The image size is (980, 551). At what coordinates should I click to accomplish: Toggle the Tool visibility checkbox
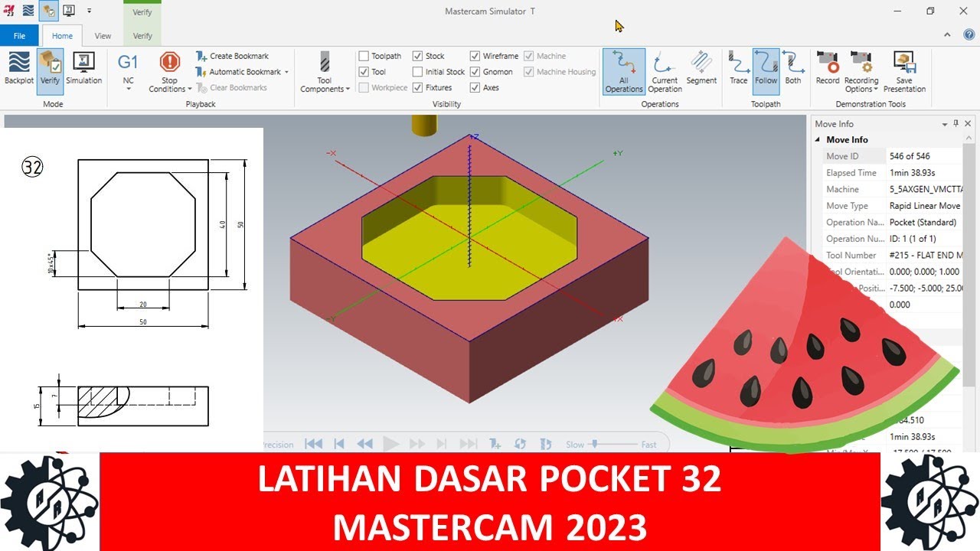pos(364,72)
